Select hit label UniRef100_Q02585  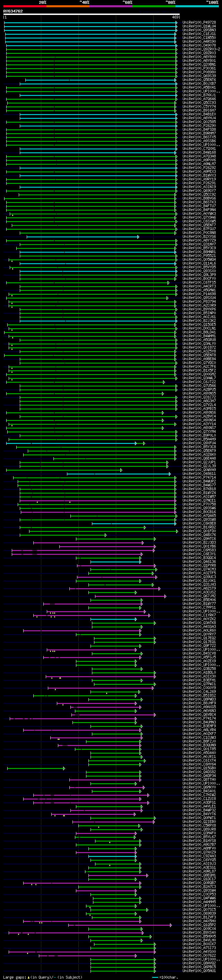pos(199,122)
